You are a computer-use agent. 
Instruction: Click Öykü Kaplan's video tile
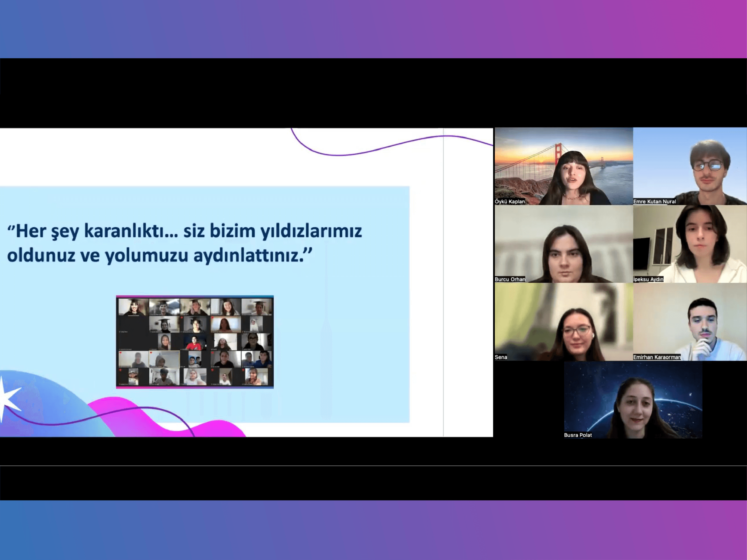[563, 166]
